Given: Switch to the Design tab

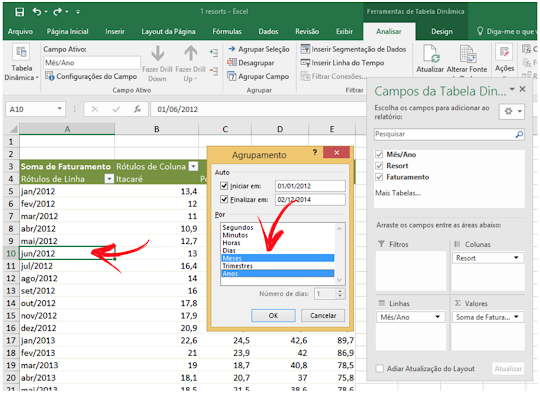Looking at the screenshot, I should pyautogui.click(x=442, y=31).
